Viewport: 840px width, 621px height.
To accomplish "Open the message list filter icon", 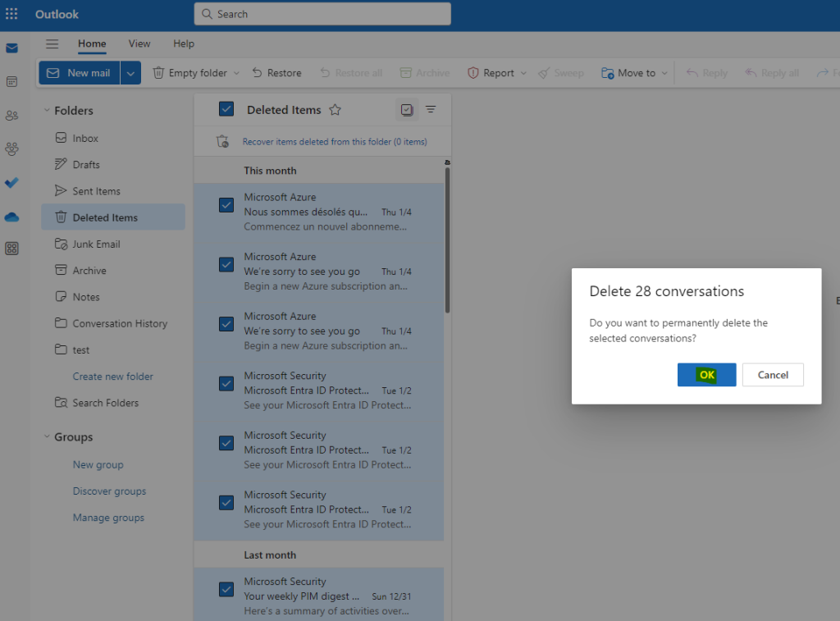I will [x=431, y=109].
